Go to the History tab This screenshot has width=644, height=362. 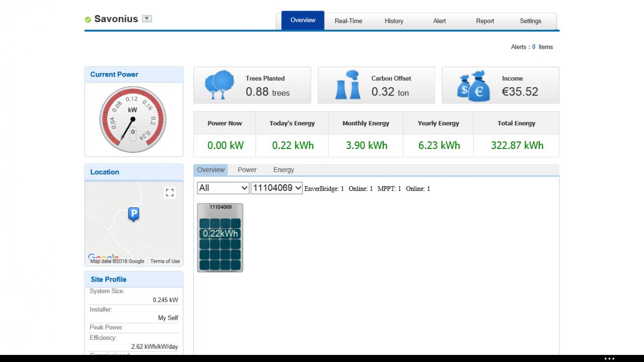point(393,21)
